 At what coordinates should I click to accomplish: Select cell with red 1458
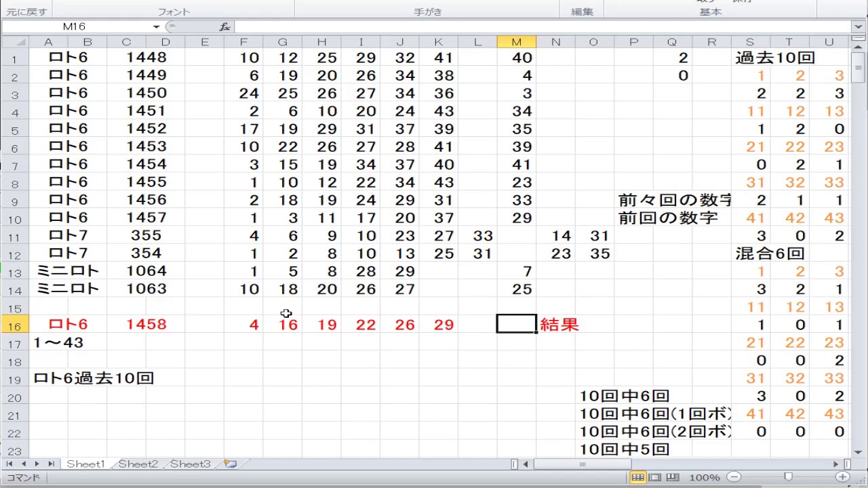(146, 325)
